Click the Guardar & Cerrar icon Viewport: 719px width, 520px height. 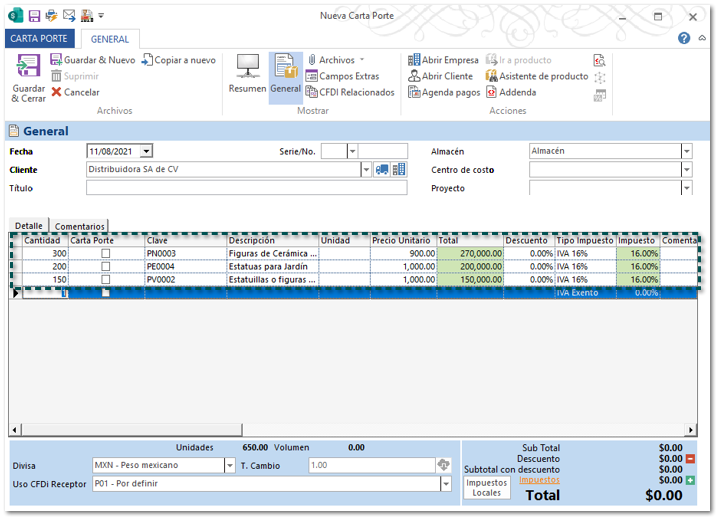click(28, 68)
